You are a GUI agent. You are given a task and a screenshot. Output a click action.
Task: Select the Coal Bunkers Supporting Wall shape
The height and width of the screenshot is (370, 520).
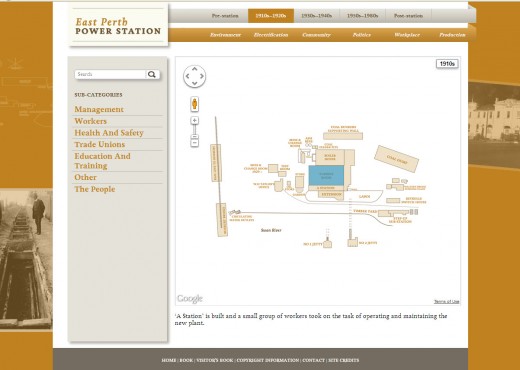343,136
